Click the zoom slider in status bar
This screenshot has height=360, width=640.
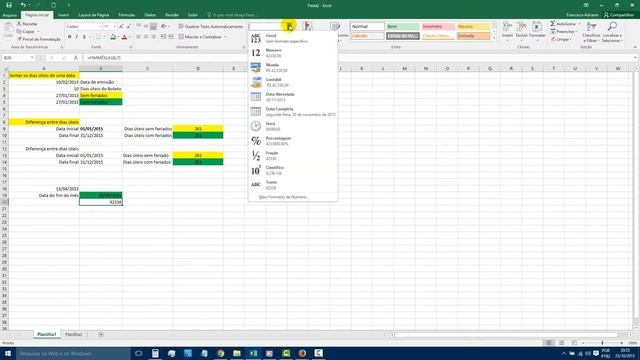tap(602, 343)
